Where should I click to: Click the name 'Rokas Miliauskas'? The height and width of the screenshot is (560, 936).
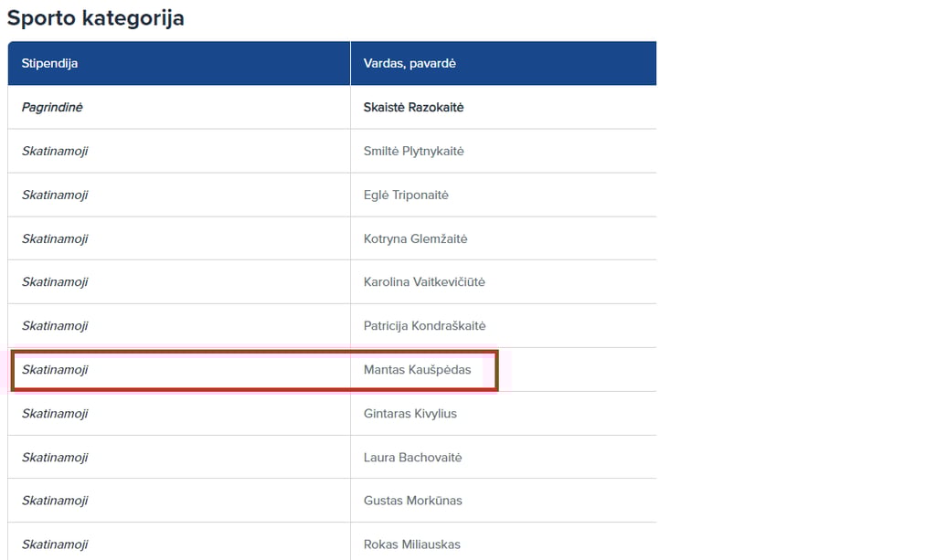pyautogui.click(x=412, y=544)
